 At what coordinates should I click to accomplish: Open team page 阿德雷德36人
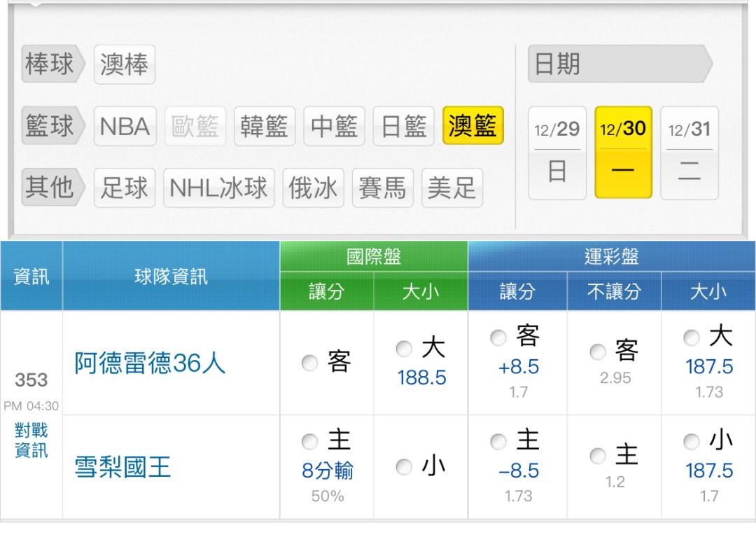click(150, 363)
